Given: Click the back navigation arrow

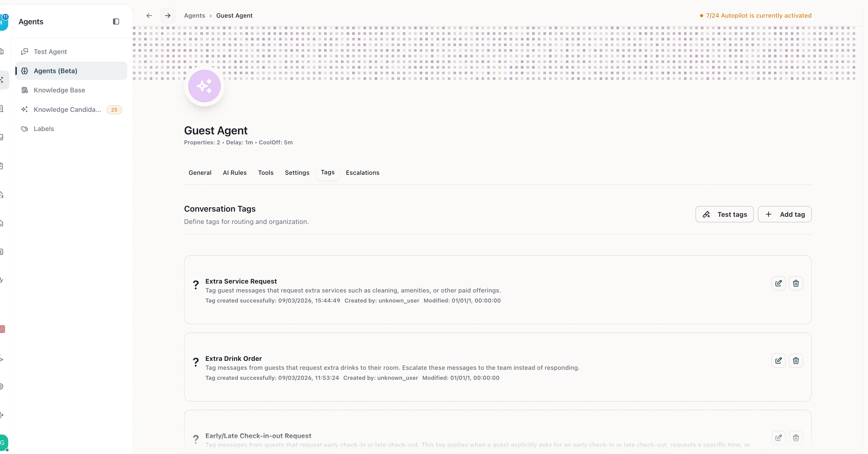Looking at the screenshot, I should coord(149,16).
